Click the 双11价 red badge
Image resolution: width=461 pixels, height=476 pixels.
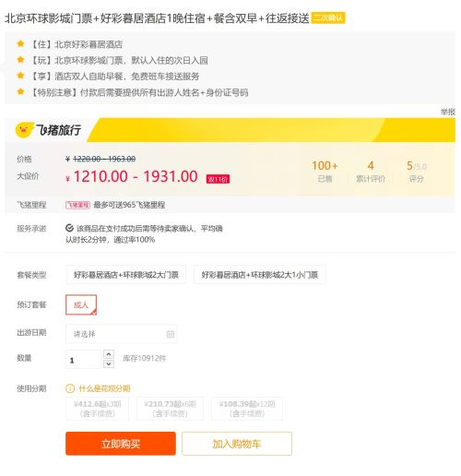(x=218, y=179)
